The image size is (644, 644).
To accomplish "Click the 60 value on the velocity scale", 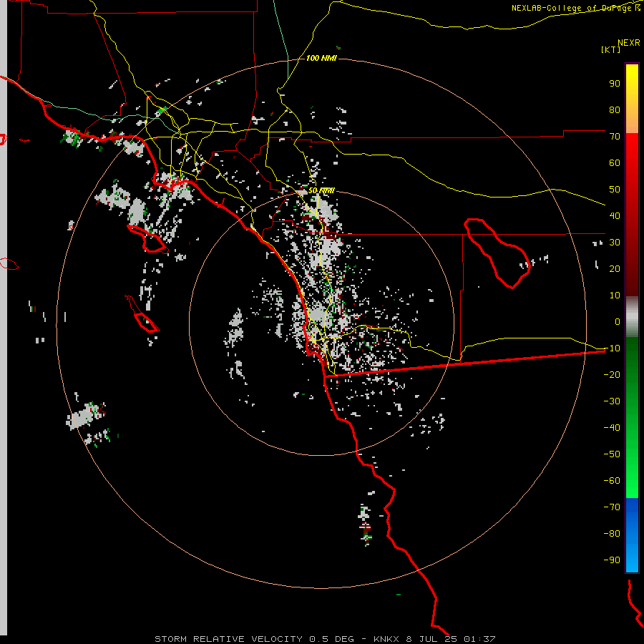I will (615, 163).
